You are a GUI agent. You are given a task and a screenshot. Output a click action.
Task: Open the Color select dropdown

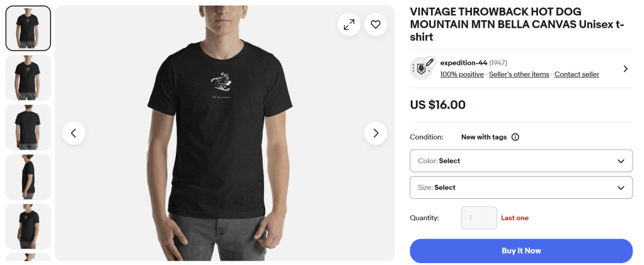click(x=520, y=161)
